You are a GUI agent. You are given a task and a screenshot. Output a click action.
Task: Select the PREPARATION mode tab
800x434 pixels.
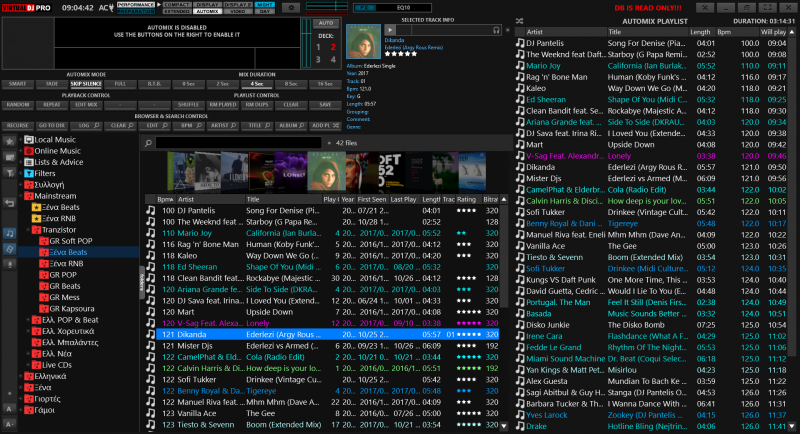pos(136,11)
